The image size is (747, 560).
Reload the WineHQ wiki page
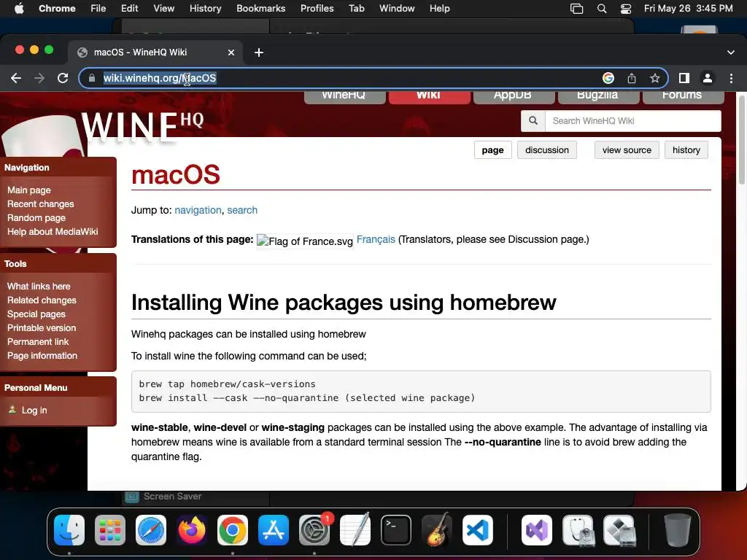[x=63, y=78]
